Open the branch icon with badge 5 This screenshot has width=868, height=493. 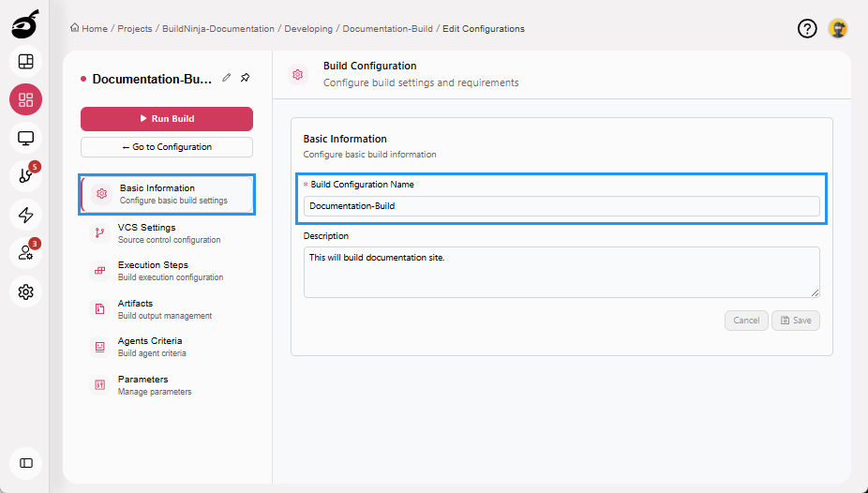[x=25, y=176]
